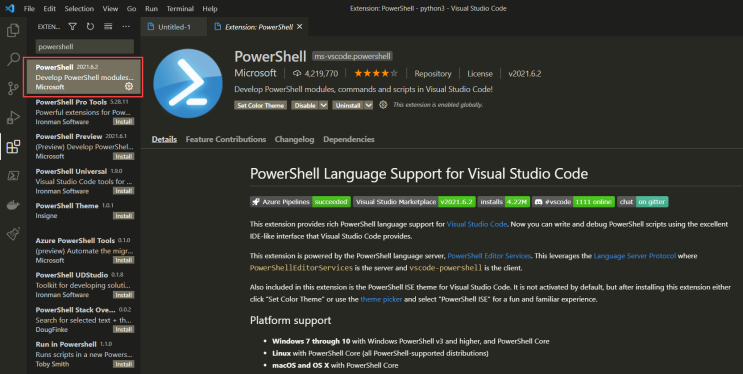Open Testing beaker icon in activity bar
Image resolution: width=743 pixels, height=374 pixels.
[x=13, y=234]
